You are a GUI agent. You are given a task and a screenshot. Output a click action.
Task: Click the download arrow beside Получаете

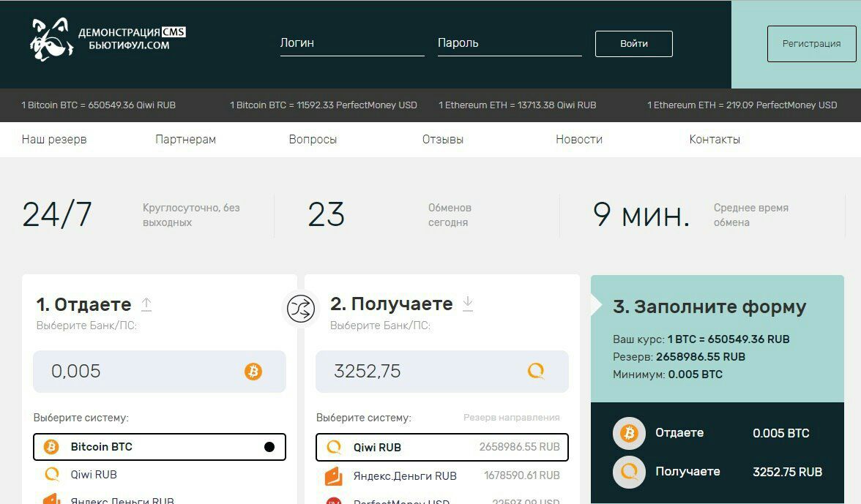467,304
